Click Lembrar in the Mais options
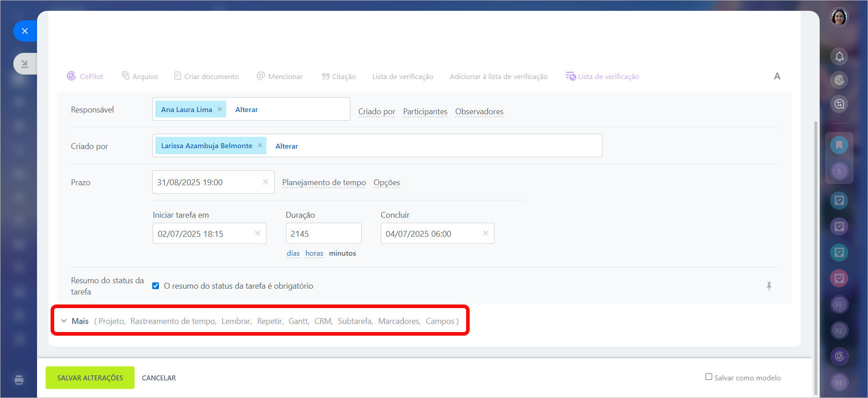The width and height of the screenshot is (868, 398). (x=236, y=321)
